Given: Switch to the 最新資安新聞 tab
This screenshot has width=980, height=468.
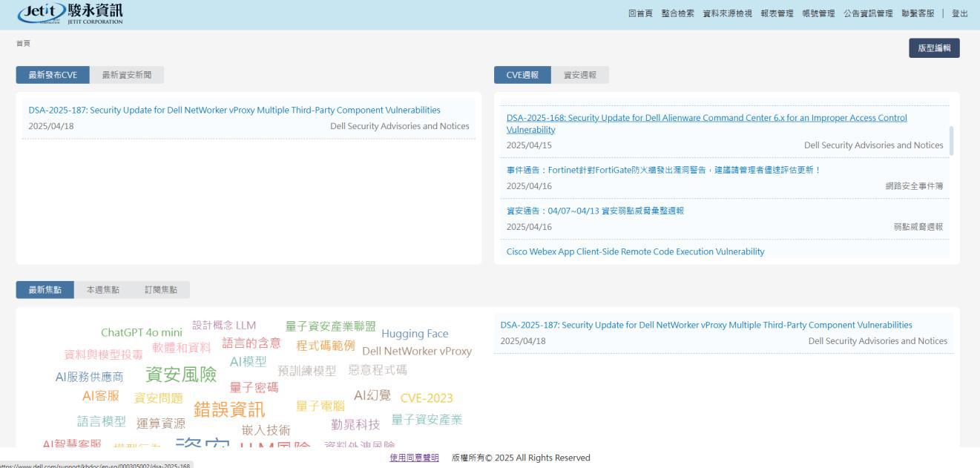Looking at the screenshot, I should pyautogui.click(x=126, y=75).
